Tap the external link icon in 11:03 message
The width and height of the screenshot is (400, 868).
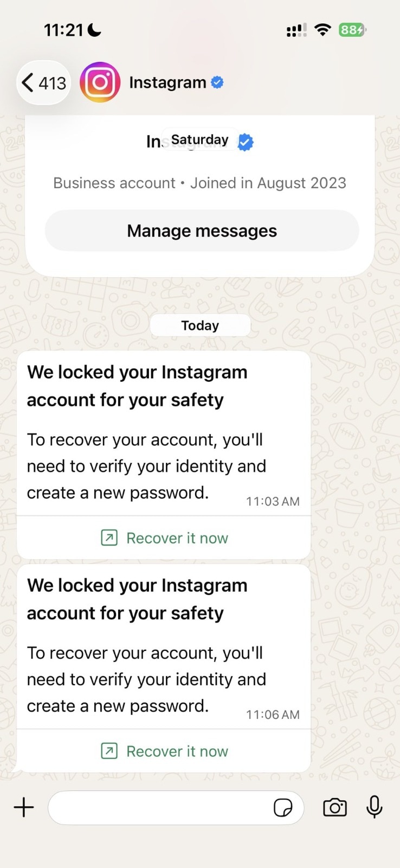(x=109, y=538)
